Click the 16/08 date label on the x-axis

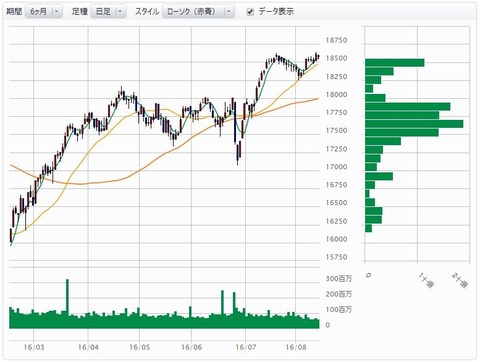pyautogui.click(x=296, y=347)
